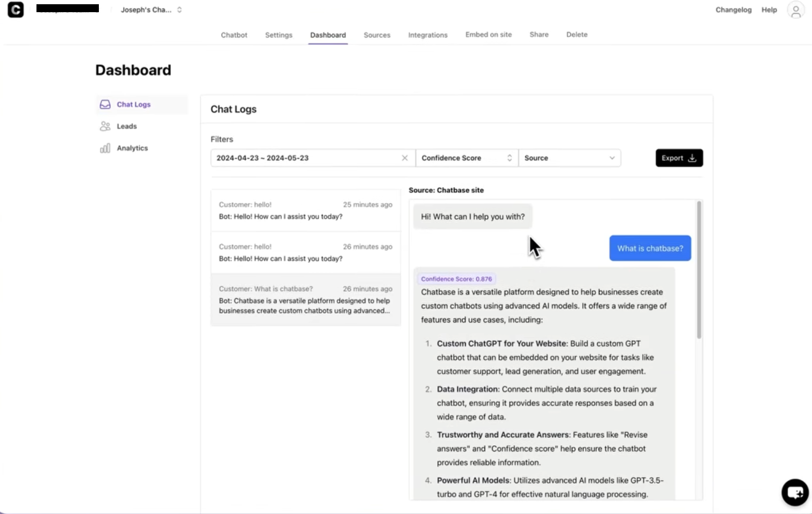
Task: Click the Chat Logs inbox icon
Action: click(x=105, y=104)
